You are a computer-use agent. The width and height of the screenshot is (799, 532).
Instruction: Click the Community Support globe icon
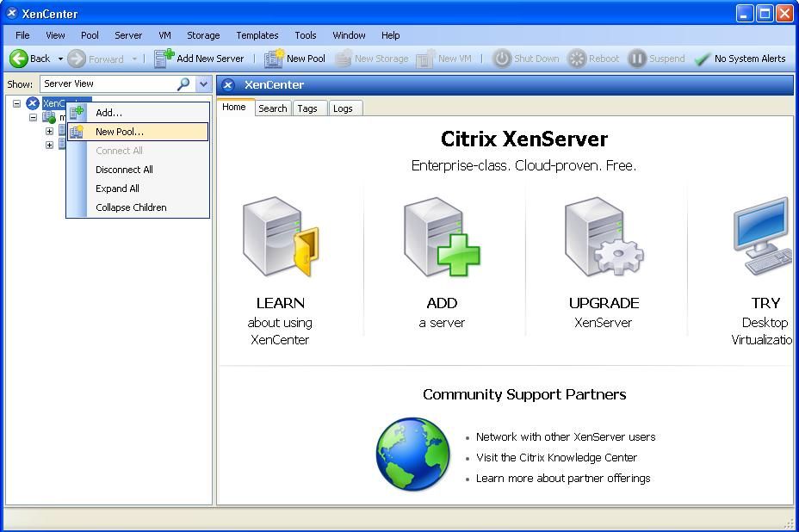[x=412, y=454]
